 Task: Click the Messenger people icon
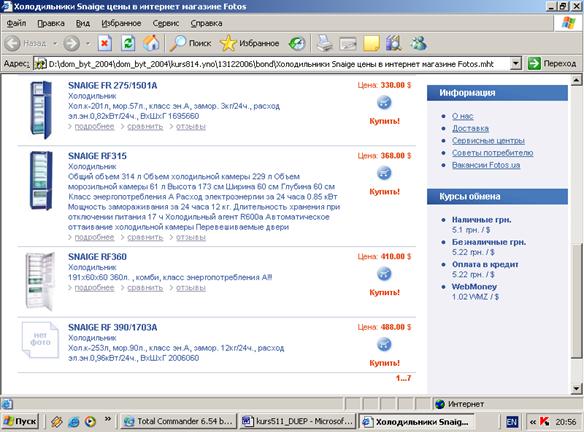tap(419, 44)
